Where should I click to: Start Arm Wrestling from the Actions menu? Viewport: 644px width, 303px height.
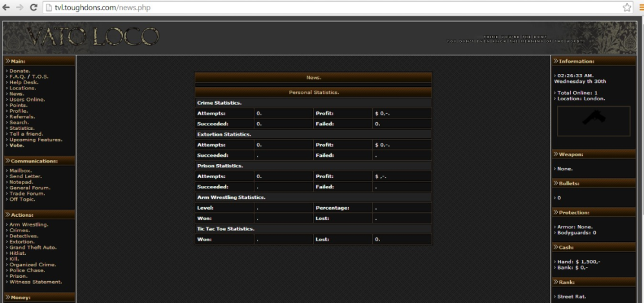tap(29, 225)
